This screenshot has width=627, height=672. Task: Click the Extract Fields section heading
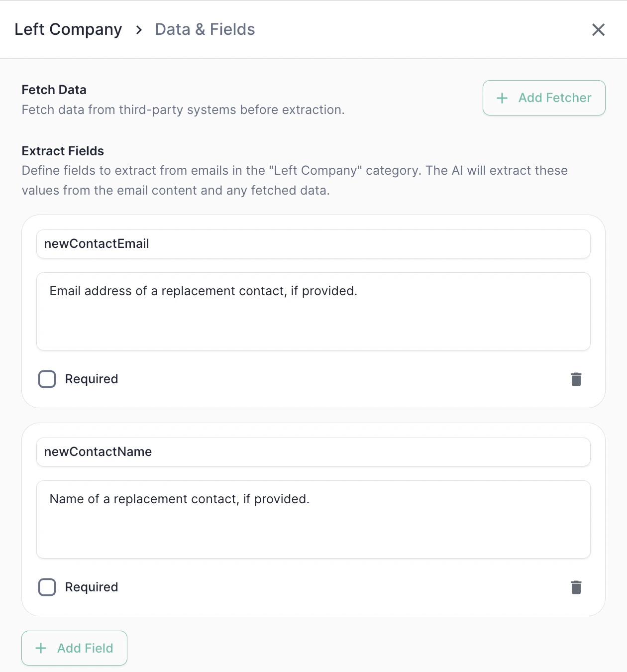coord(63,151)
